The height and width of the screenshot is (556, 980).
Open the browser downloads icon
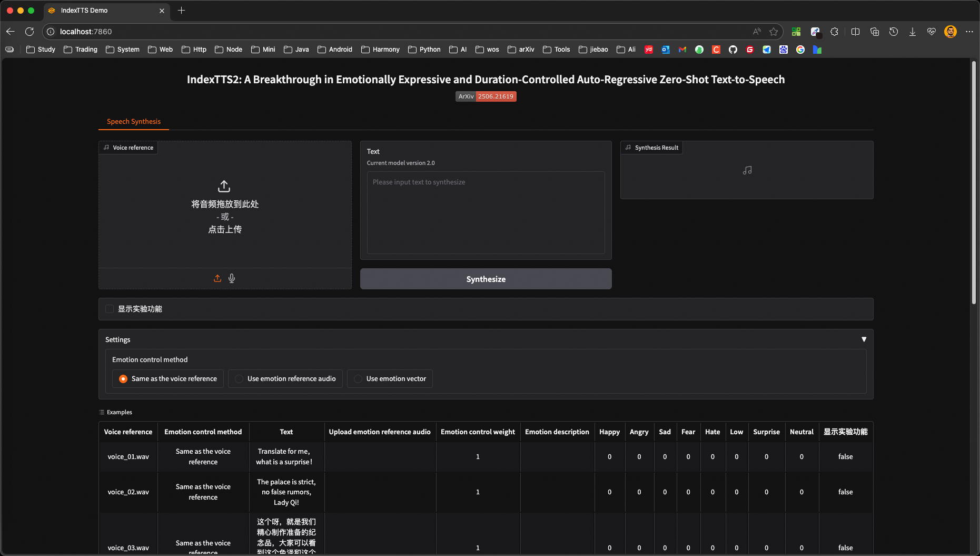point(913,32)
